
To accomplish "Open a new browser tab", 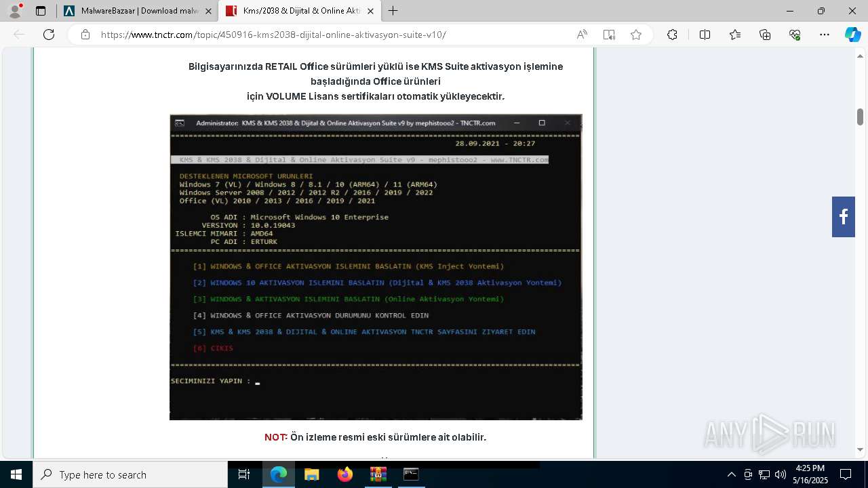I will (x=393, y=11).
